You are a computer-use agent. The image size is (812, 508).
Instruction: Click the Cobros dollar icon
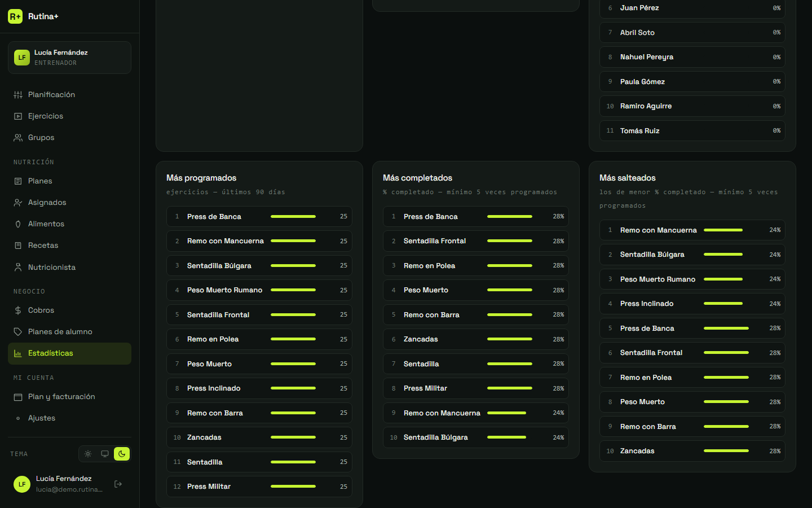tap(18, 310)
